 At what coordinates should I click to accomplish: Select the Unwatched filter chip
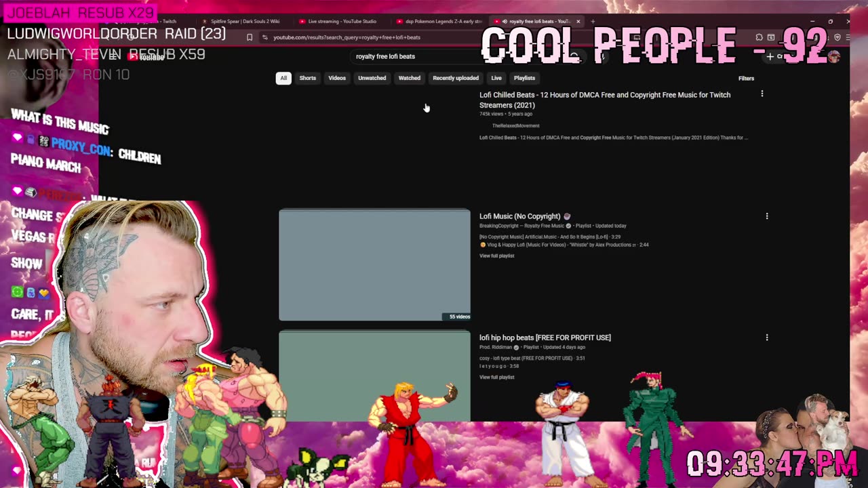(372, 78)
